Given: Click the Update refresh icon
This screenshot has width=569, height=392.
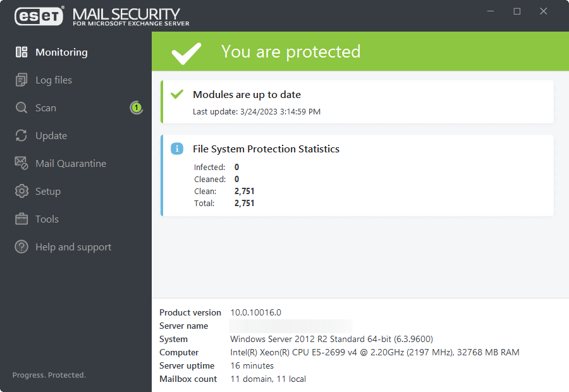Looking at the screenshot, I should [x=21, y=135].
